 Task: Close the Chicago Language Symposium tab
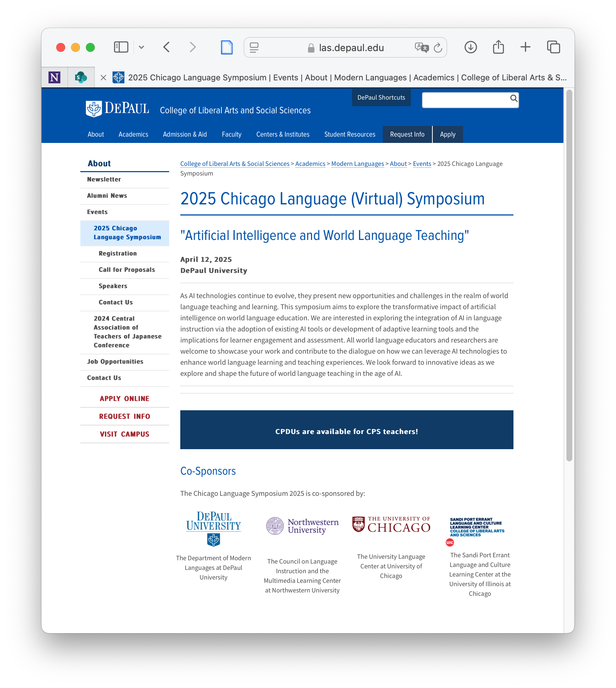point(103,77)
